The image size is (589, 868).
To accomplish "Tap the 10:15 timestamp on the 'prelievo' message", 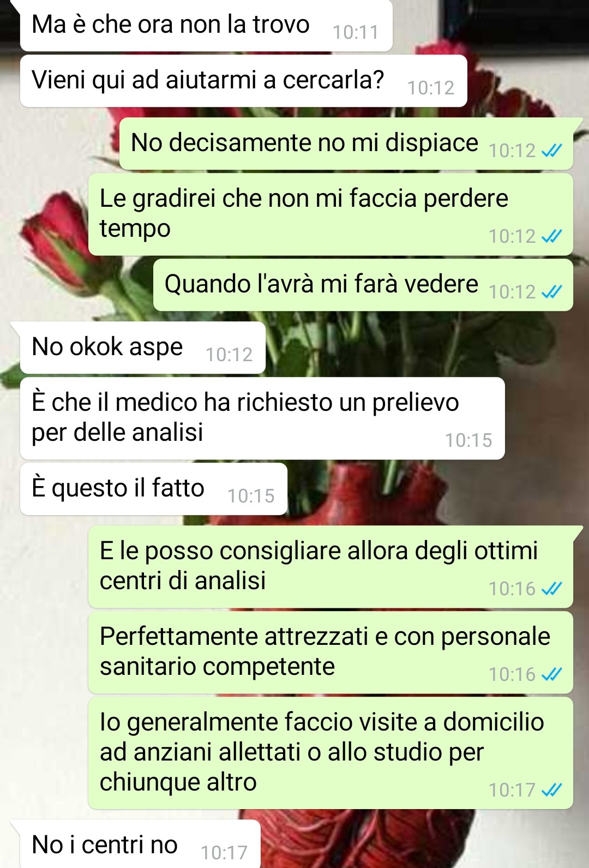I will [x=468, y=440].
